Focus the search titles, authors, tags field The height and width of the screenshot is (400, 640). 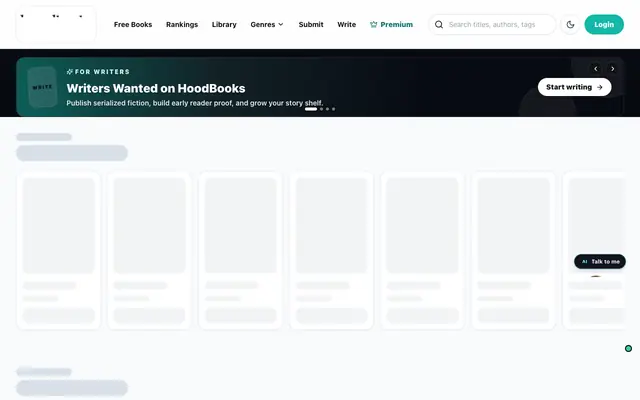tap(492, 24)
